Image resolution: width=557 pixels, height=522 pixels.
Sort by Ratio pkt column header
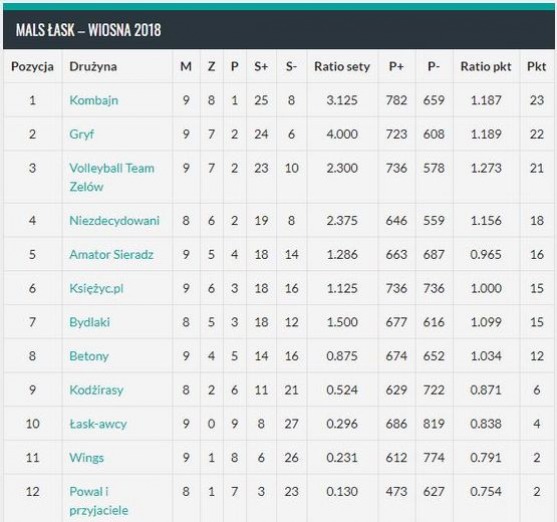tap(486, 66)
